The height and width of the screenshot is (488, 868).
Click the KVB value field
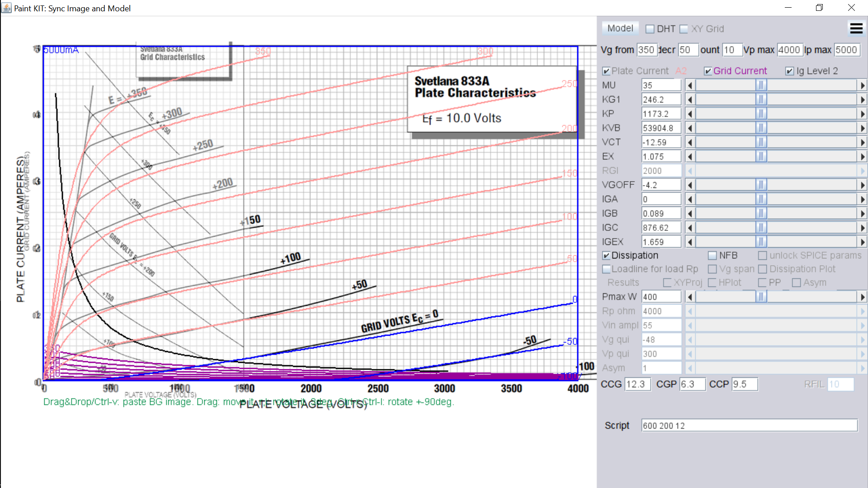661,128
